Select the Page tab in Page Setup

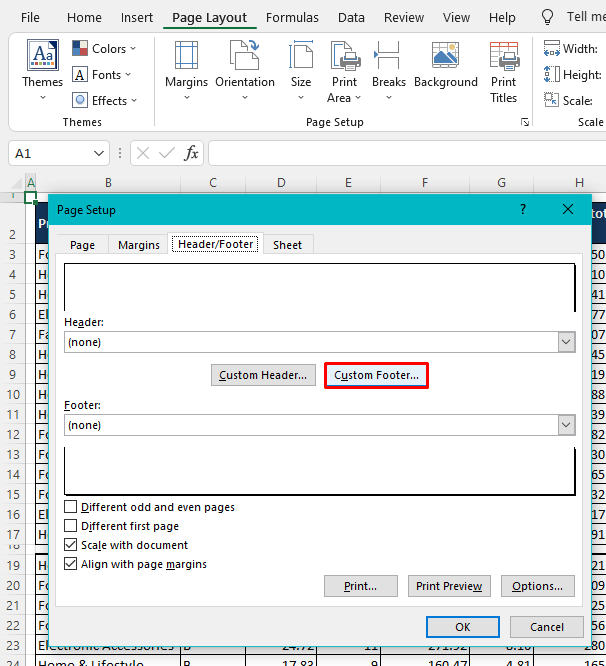tap(82, 245)
